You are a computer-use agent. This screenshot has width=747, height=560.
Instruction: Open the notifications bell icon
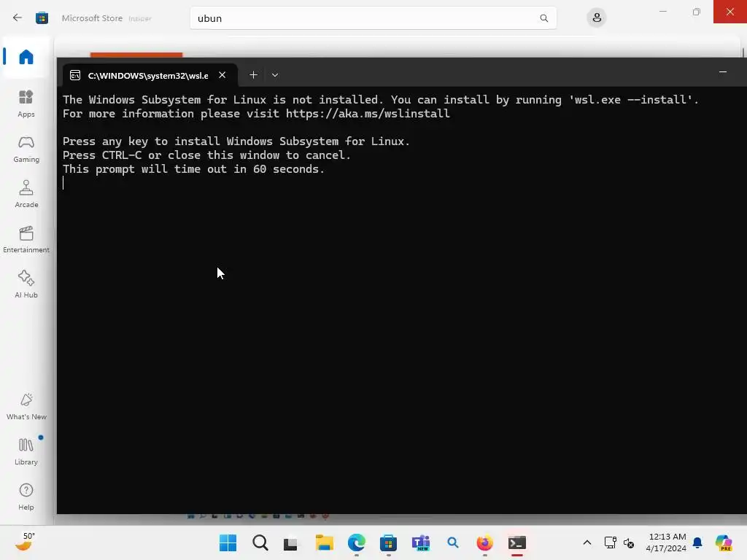[x=697, y=542]
